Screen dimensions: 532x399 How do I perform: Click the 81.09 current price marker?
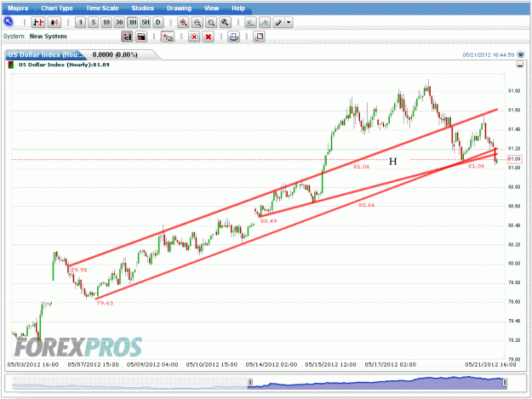click(514, 159)
